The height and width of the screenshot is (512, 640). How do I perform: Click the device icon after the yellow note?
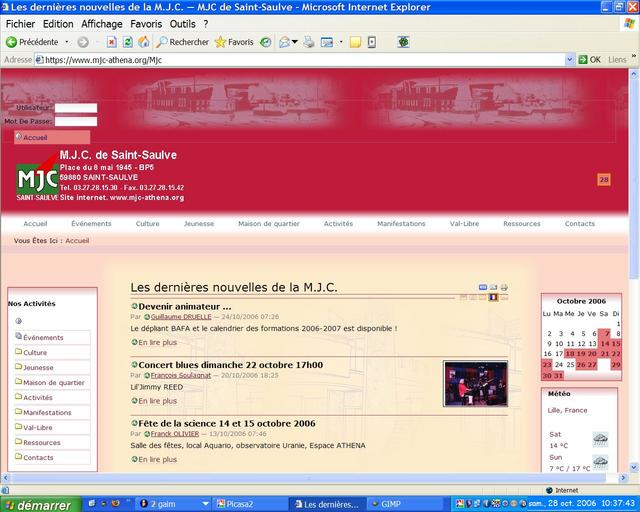372,42
